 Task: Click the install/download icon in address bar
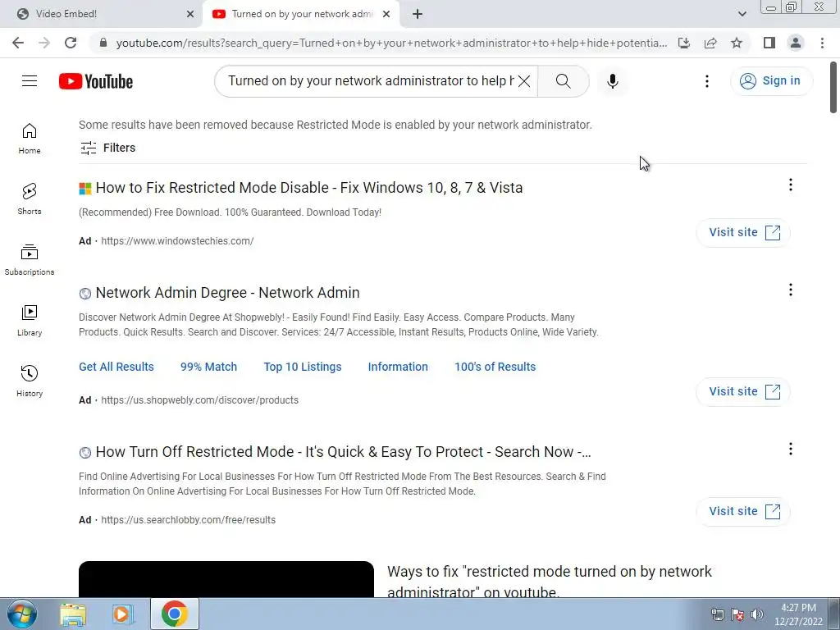(x=683, y=43)
